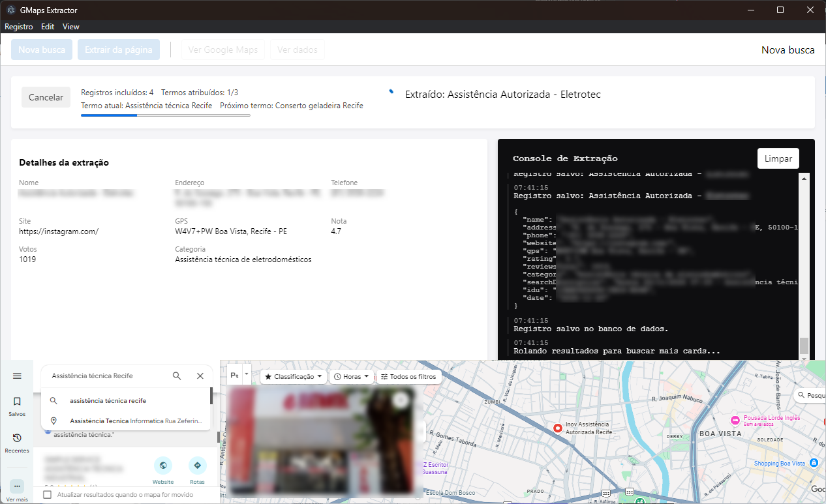
Task: Click the Salvos bookmark icon
Action: point(17,402)
